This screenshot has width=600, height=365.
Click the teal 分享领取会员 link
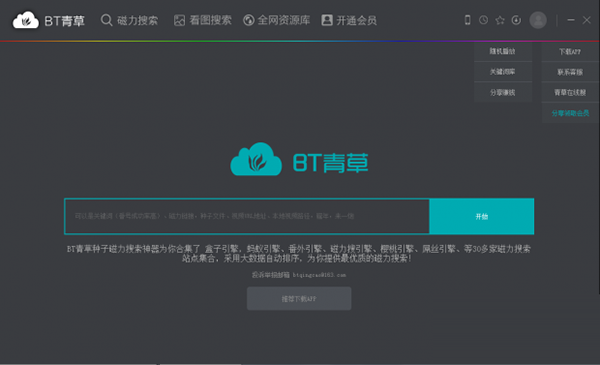570,113
